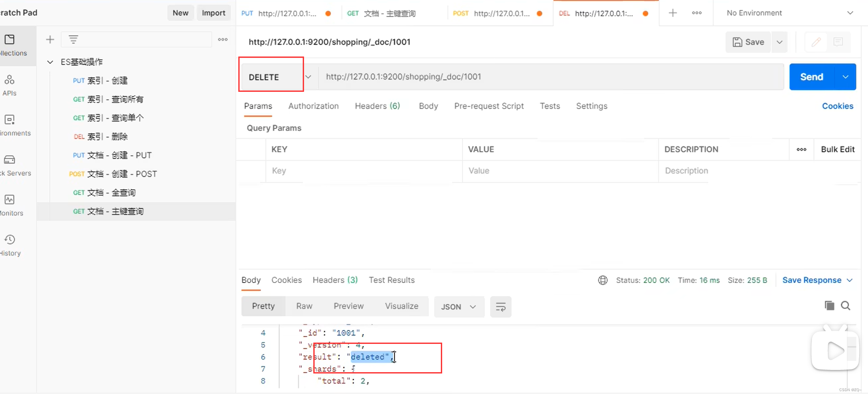Click the Import button
The width and height of the screenshot is (868, 396).
point(214,13)
